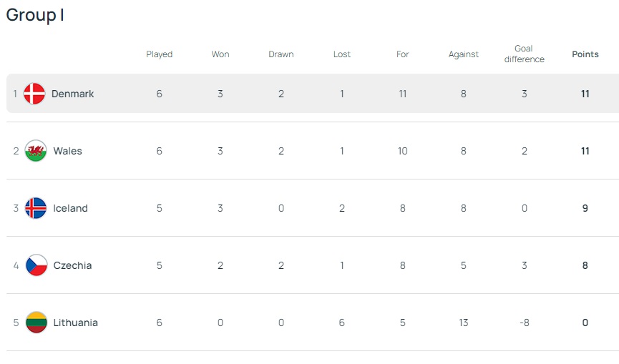
Task: Open the Denmark team link
Action: click(x=73, y=94)
